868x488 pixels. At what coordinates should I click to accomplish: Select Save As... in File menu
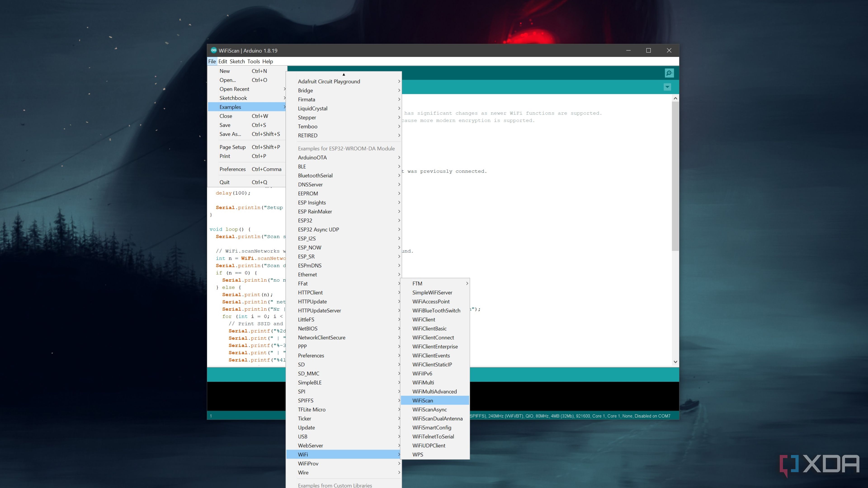[247, 134]
